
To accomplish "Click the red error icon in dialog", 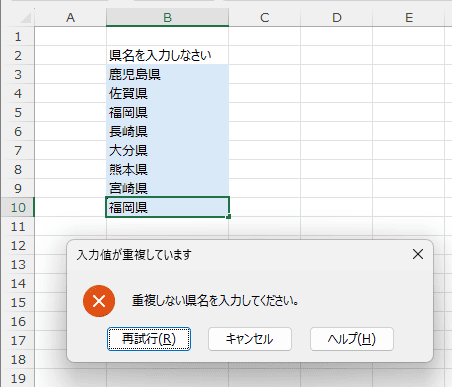I will (99, 301).
